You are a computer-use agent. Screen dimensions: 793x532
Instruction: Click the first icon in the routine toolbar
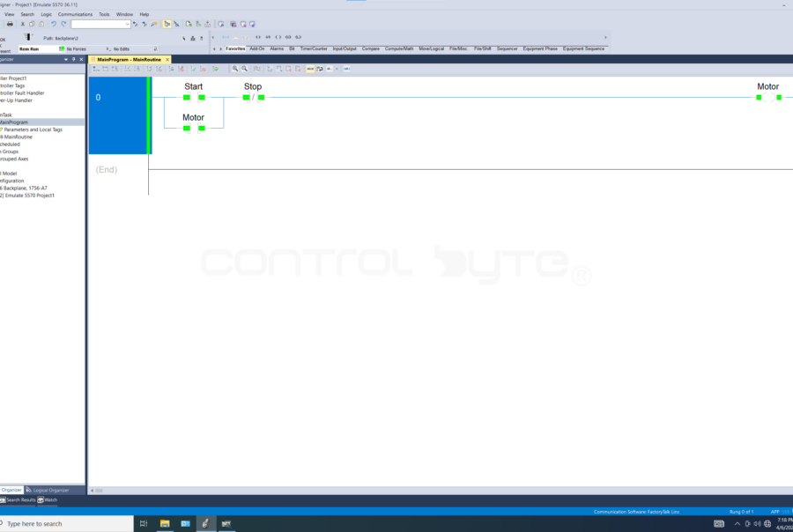95,69
